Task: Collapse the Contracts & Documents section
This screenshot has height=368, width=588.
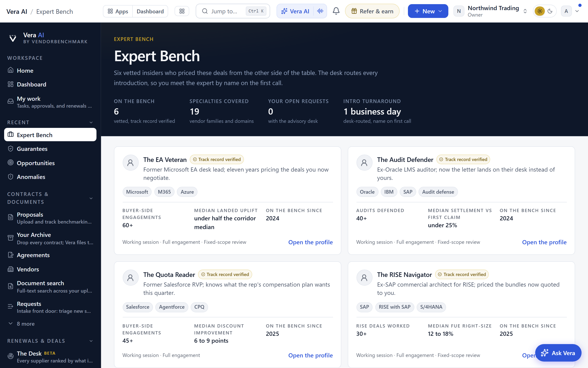Action: [91, 198]
